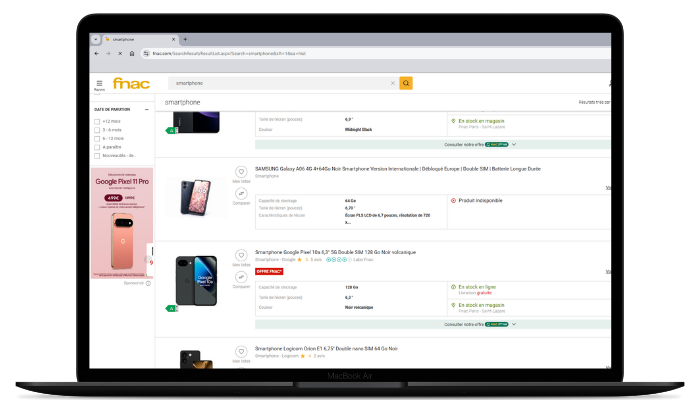Click the fnac logo
Image resolution: width=700 pixels, height=400 pixels.
pyautogui.click(x=131, y=83)
